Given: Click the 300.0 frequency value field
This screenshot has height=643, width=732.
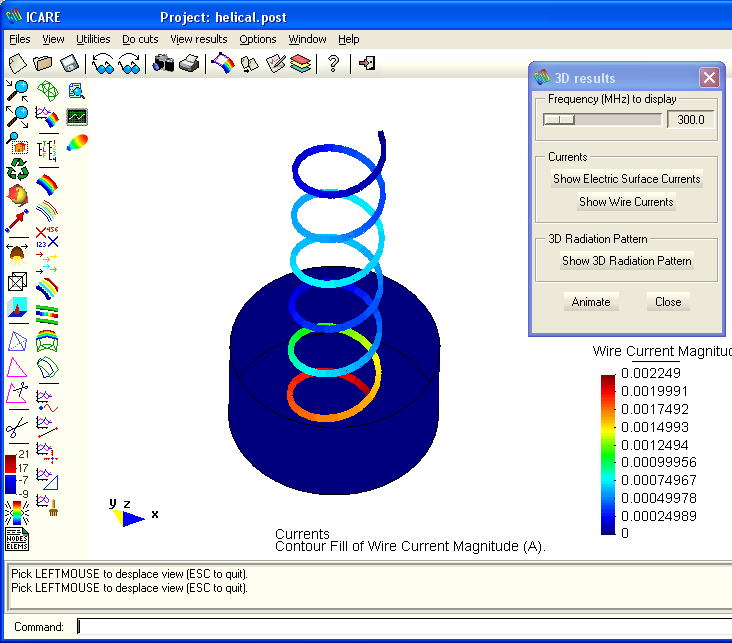Looking at the screenshot, I should tap(690, 120).
